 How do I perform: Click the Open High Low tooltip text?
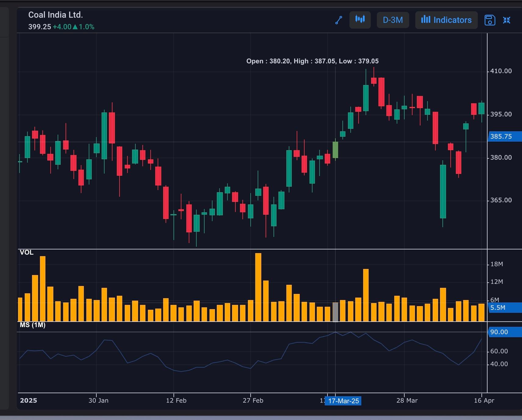(313, 61)
